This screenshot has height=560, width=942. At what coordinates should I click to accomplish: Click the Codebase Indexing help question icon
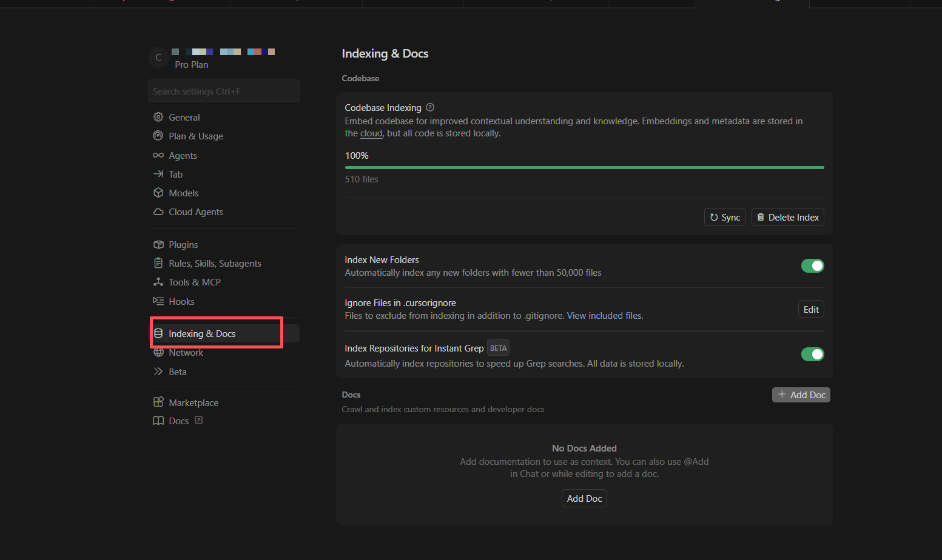click(x=430, y=107)
